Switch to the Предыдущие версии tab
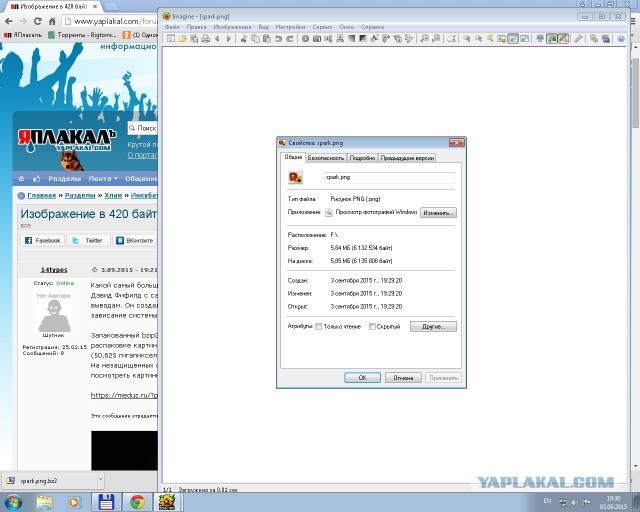The width and height of the screenshot is (640, 512). (x=407, y=158)
